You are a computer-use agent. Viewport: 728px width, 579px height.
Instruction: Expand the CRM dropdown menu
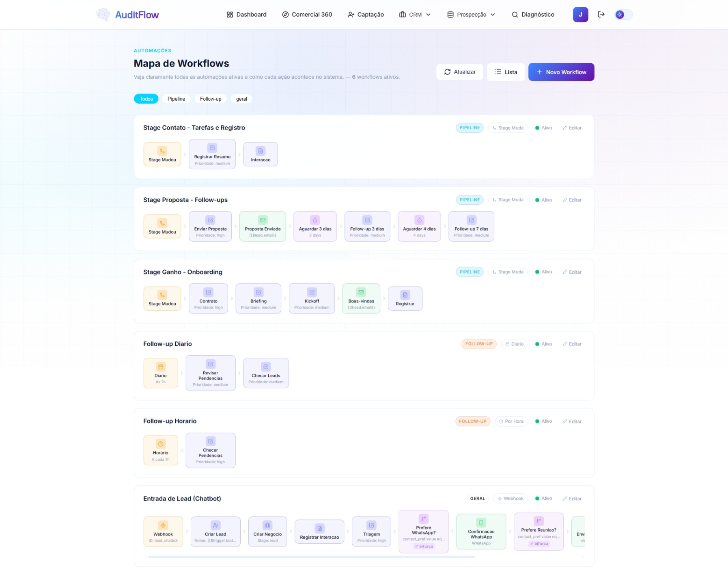415,15
